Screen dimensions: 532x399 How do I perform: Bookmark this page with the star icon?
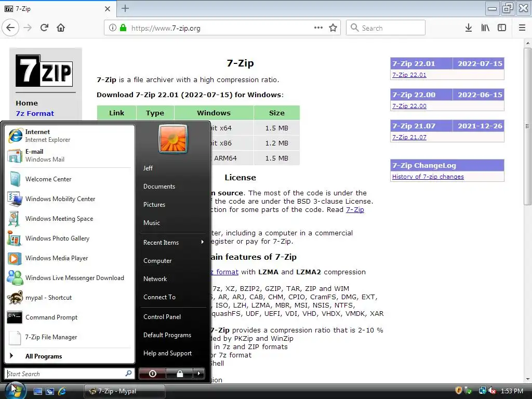[333, 28]
